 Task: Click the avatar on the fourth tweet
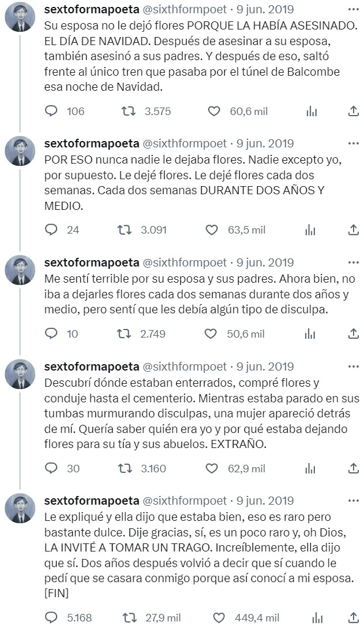click(20, 373)
